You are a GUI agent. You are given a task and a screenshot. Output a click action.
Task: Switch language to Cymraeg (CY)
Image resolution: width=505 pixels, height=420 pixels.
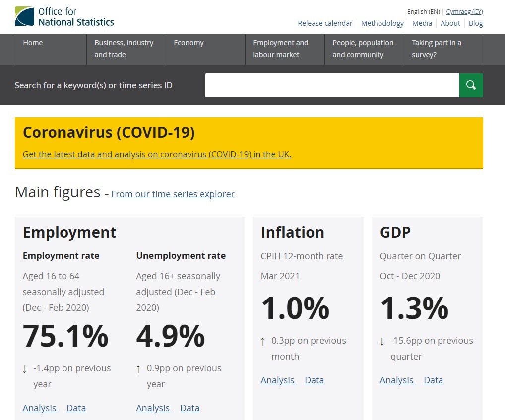click(x=464, y=11)
